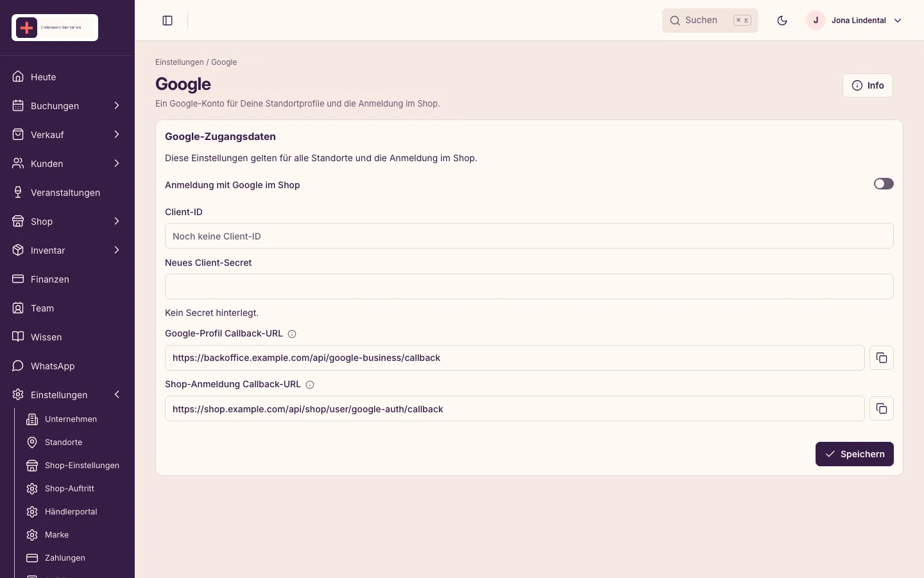Open Marke settings

74,535
